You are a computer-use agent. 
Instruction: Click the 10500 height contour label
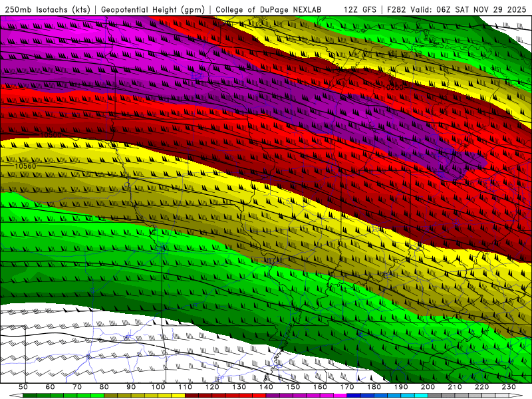pos(51,135)
